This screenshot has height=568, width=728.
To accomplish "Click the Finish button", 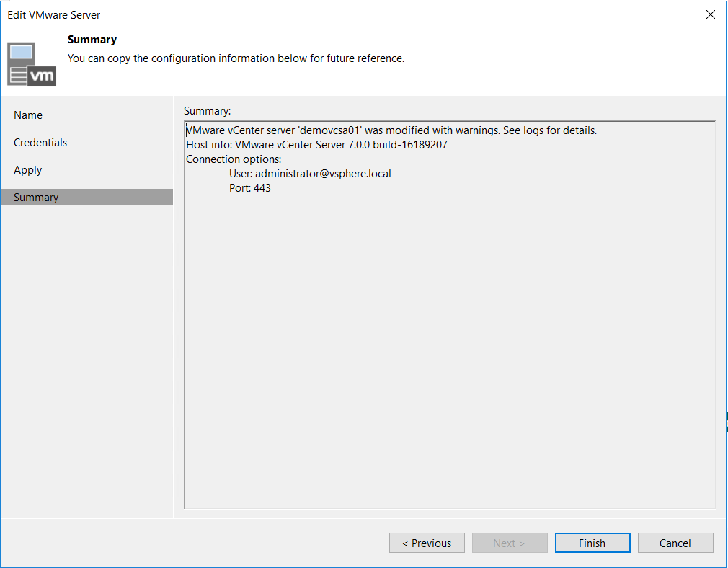I will pos(592,543).
